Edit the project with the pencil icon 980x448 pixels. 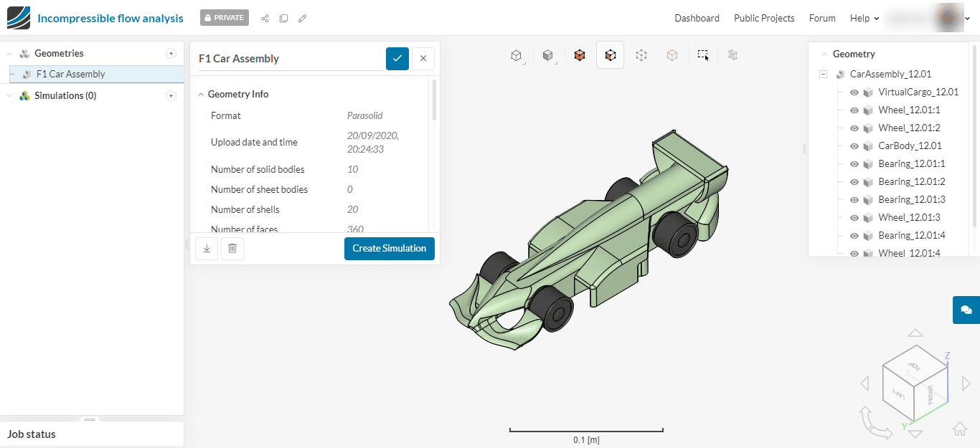302,18
